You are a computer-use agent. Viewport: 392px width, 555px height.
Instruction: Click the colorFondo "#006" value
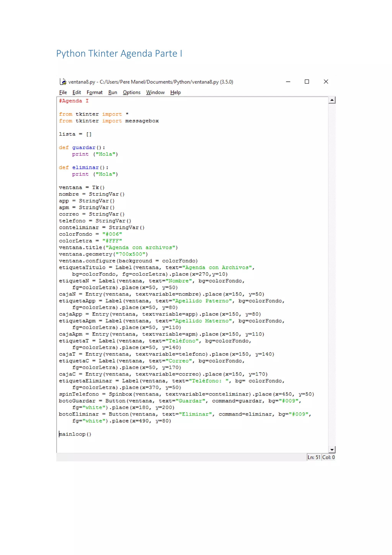tap(112, 234)
